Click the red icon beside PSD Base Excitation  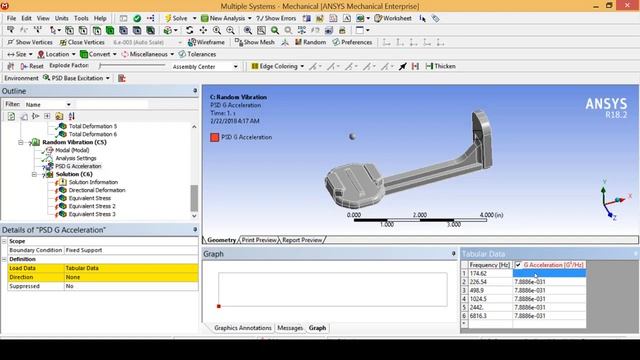tap(122, 78)
